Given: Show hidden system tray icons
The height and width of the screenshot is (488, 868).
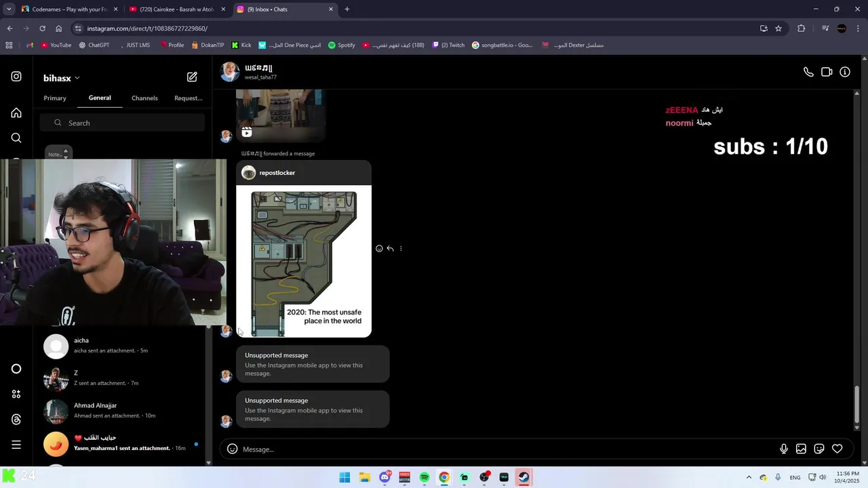Looking at the screenshot, I should (749, 477).
